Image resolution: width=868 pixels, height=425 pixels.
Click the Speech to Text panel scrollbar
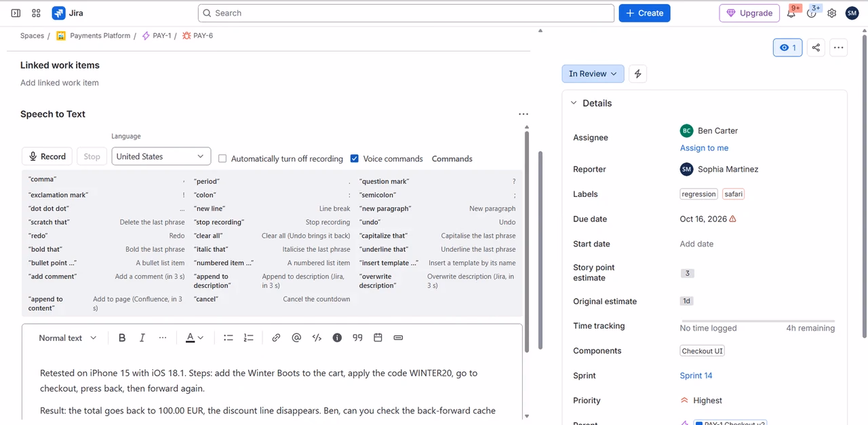pyautogui.click(x=527, y=241)
